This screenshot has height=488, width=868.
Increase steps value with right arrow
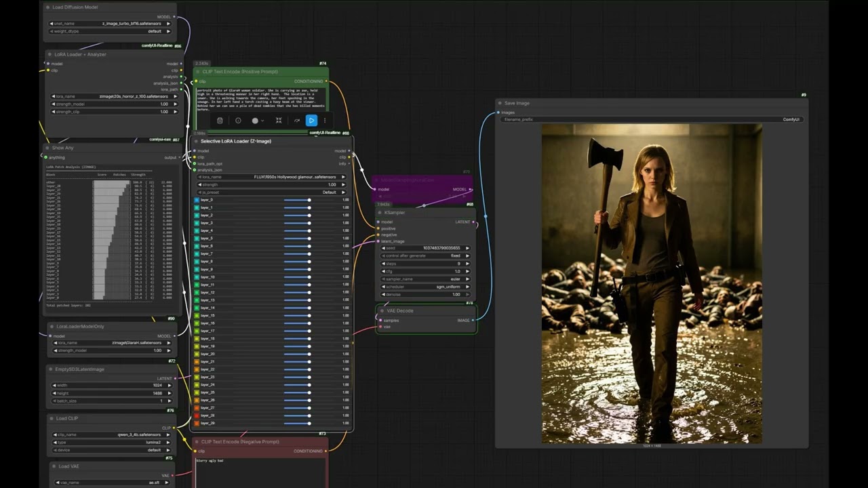[467, 264]
